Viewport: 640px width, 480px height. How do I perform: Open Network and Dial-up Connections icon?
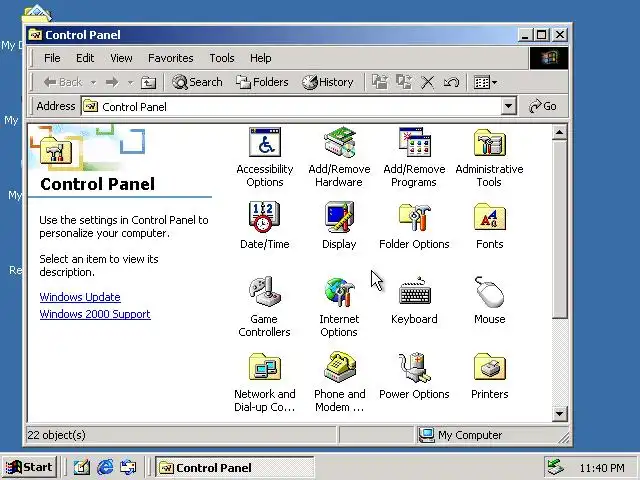(x=264, y=382)
